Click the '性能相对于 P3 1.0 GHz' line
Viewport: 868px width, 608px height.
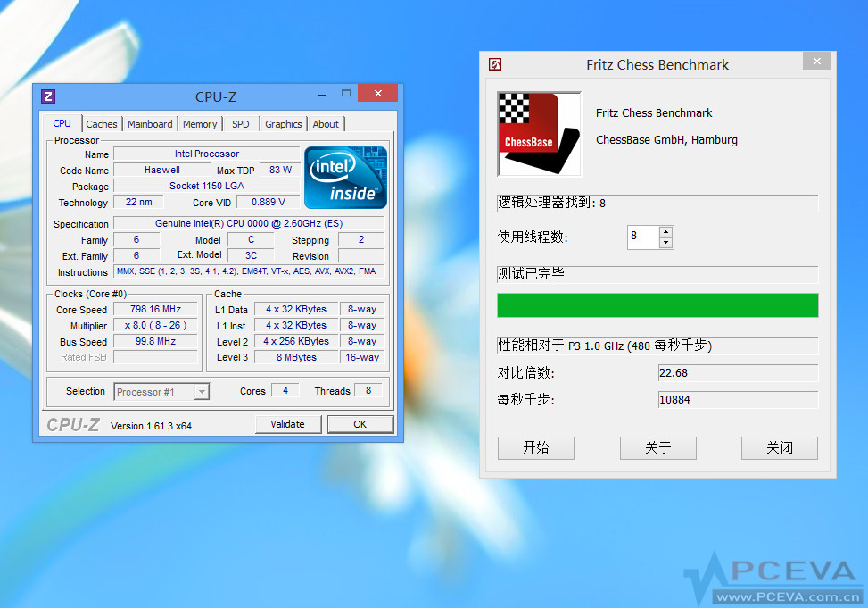pyautogui.click(x=657, y=346)
